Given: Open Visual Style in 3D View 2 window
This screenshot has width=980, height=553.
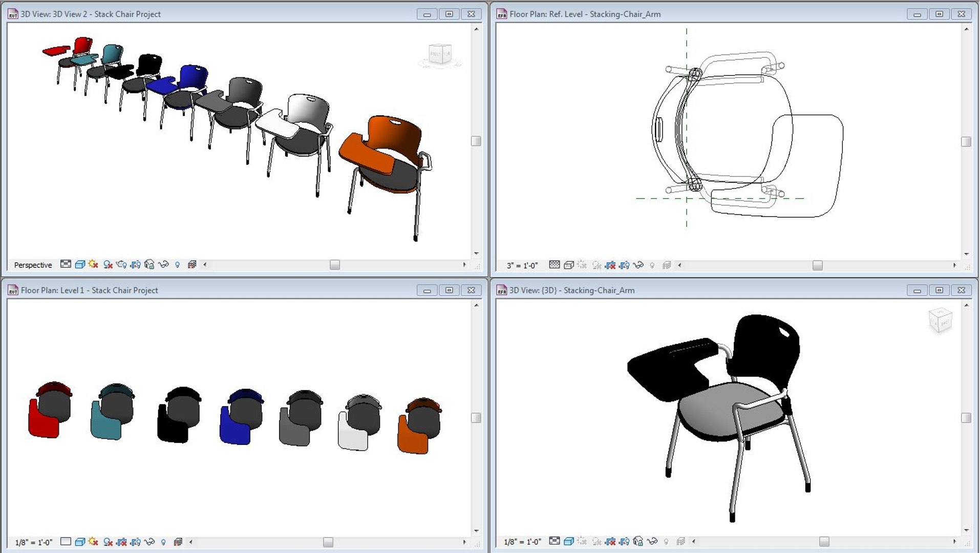Looking at the screenshot, I should coord(80,264).
